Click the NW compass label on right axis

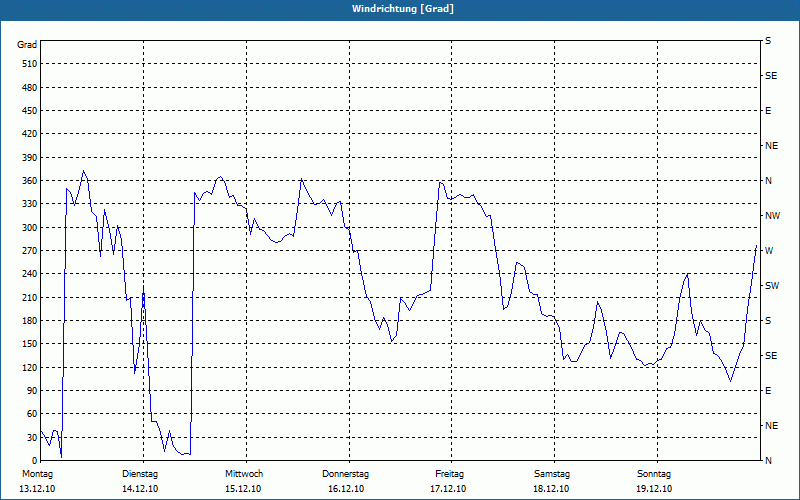pos(772,216)
